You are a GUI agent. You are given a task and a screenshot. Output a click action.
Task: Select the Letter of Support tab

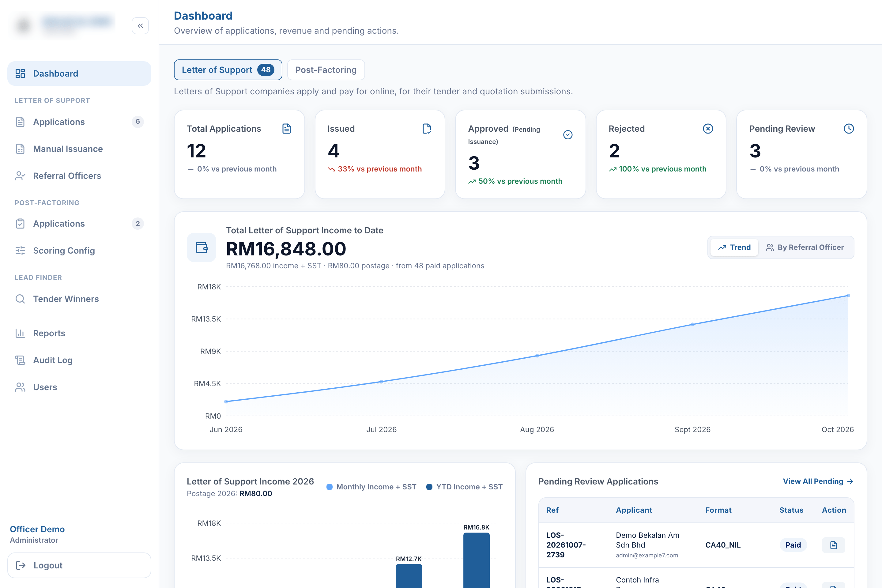pyautogui.click(x=228, y=70)
